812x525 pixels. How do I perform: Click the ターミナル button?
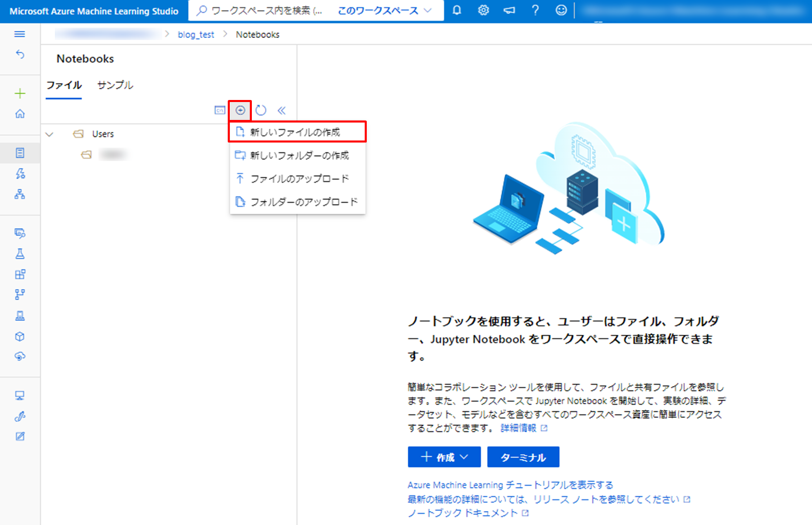(x=523, y=457)
